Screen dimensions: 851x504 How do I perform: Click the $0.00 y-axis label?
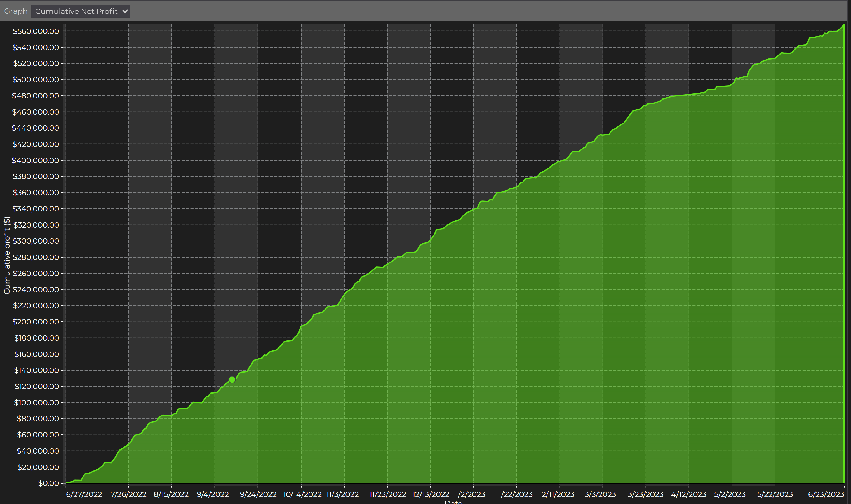49,483
